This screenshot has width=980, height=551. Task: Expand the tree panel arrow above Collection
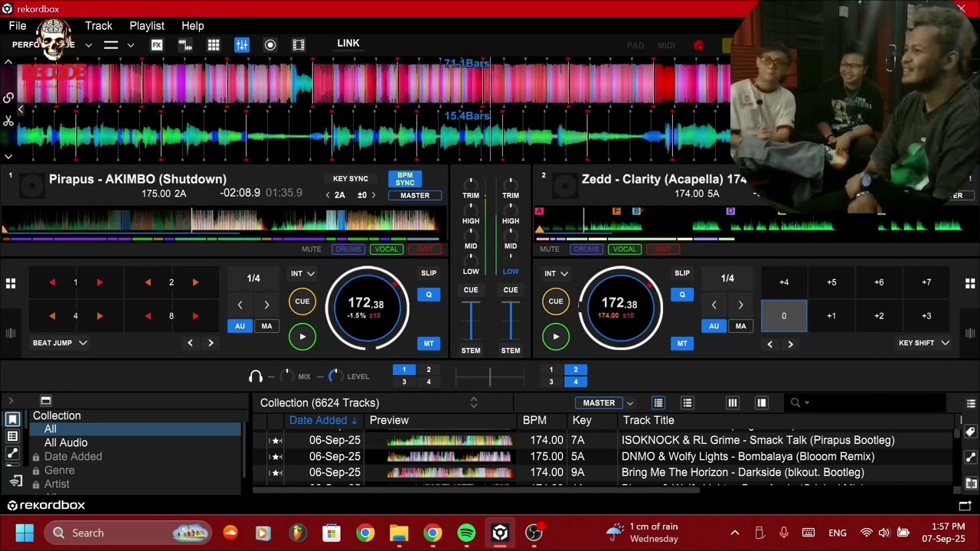coord(11,400)
